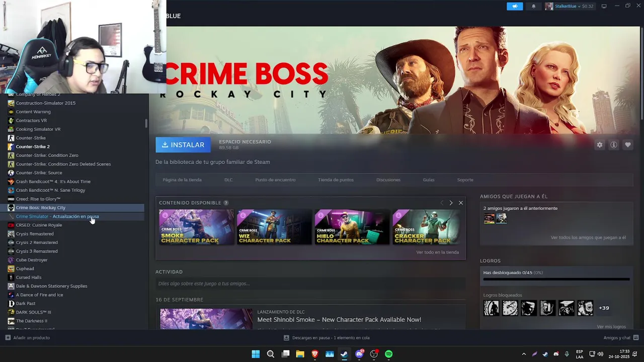The width and height of the screenshot is (644, 362).
Task: Open the +39 locked achievements
Action: pos(604,308)
